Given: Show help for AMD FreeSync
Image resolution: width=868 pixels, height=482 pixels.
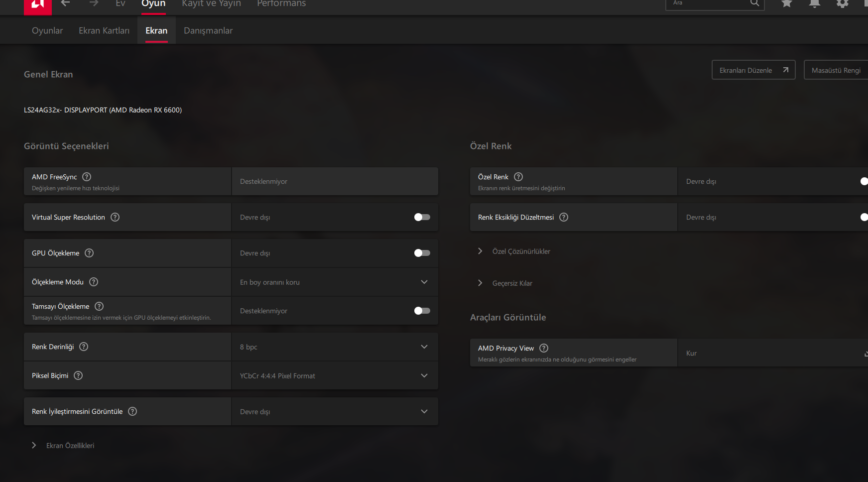Looking at the screenshot, I should 87,177.
